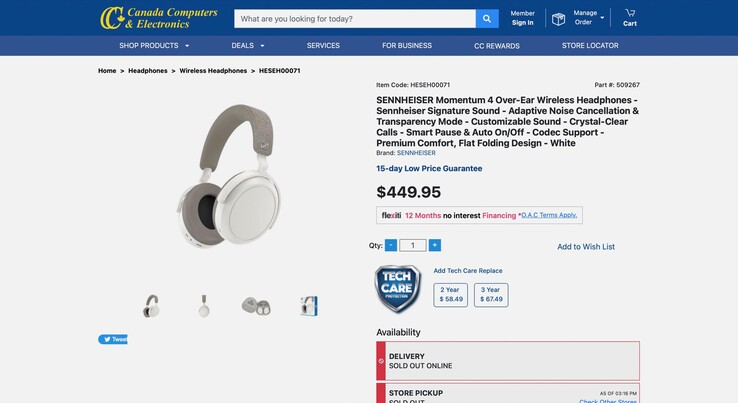Expand the Shop Products dropdown

[186, 46]
